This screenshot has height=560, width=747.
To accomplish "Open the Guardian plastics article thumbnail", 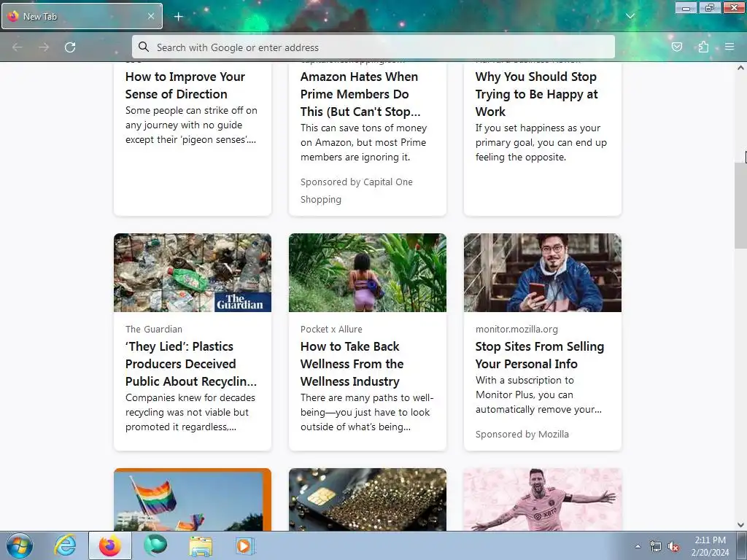I will click(193, 273).
